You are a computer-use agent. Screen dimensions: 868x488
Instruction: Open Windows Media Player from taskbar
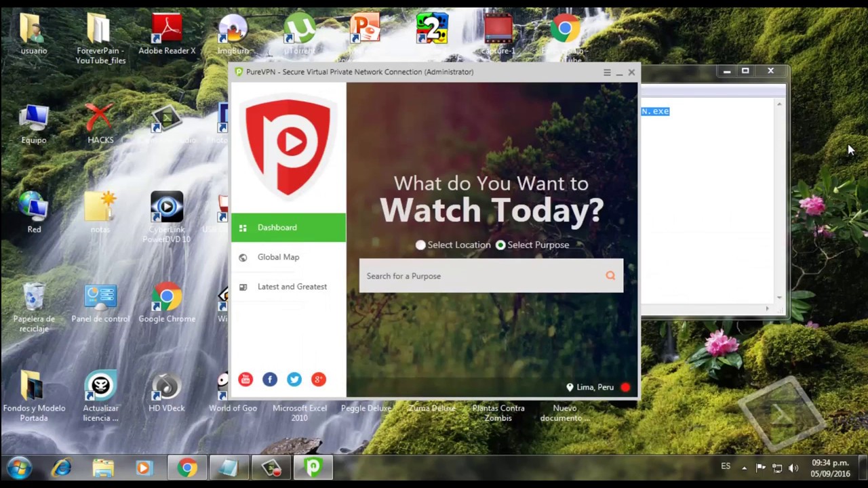click(144, 468)
